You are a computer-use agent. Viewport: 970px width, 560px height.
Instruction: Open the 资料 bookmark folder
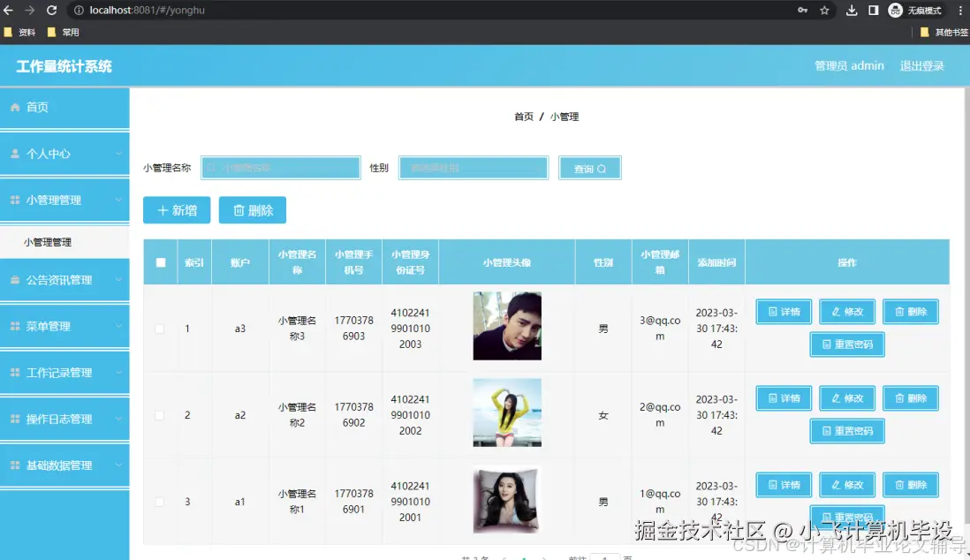pyautogui.click(x=19, y=32)
